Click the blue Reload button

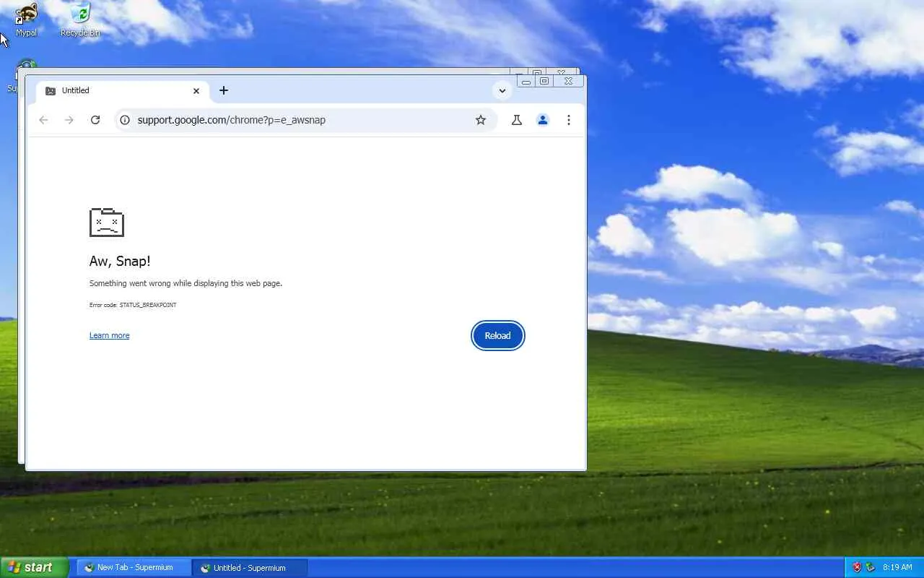tap(498, 336)
